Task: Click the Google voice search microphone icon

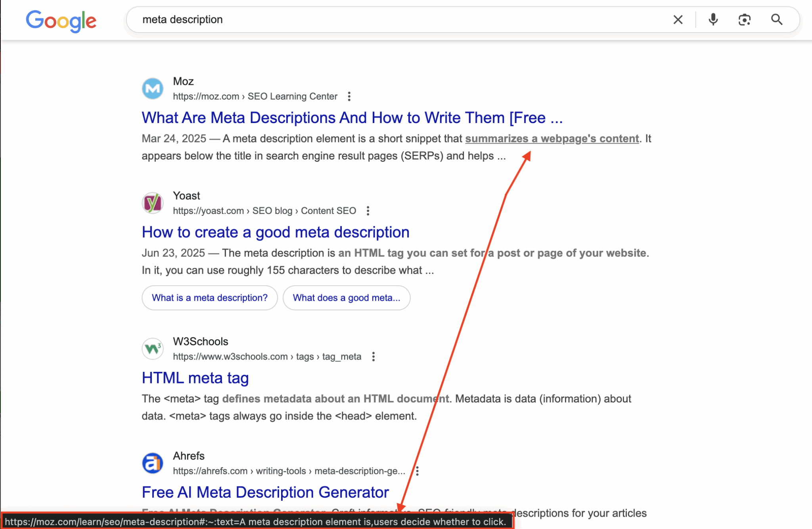Action: [x=713, y=19]
